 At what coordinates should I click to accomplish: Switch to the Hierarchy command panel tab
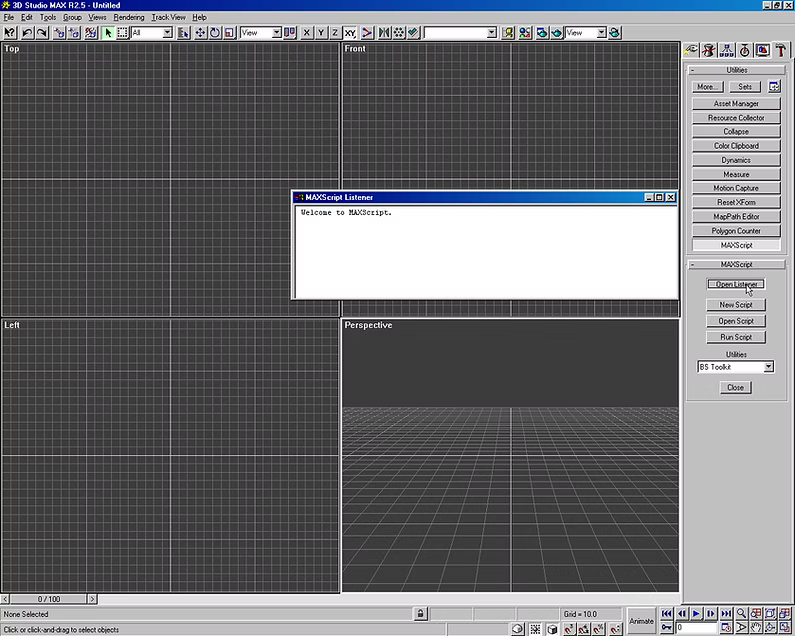click(x=726, y=50)
